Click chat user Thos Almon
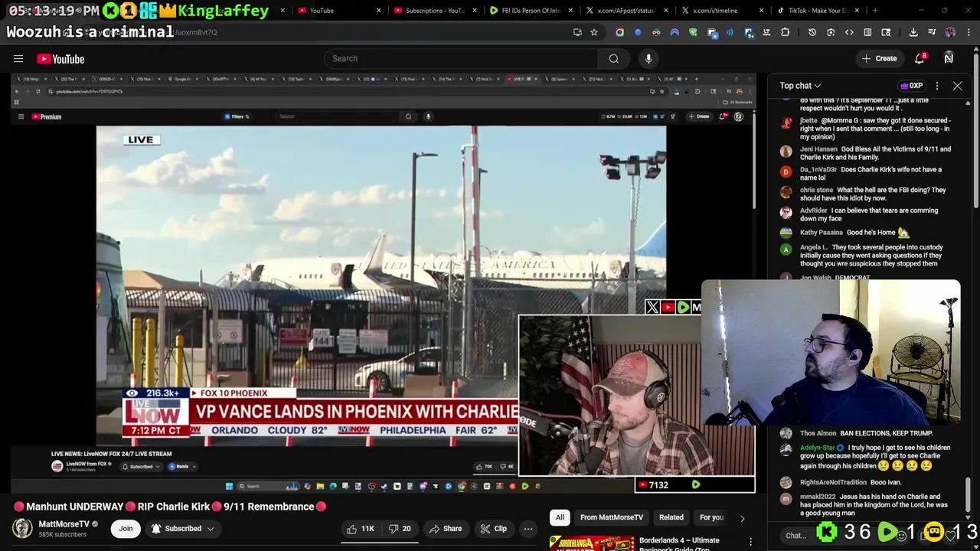Viewport: 980px width, 551px height. (x=818, y=433)
